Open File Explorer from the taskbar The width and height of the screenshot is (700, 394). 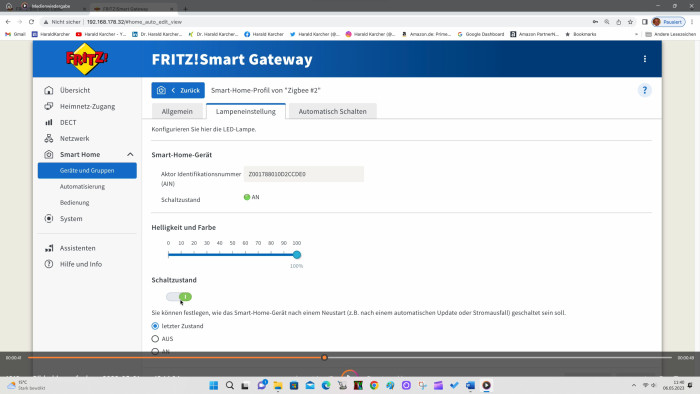[x=278, y=385]
